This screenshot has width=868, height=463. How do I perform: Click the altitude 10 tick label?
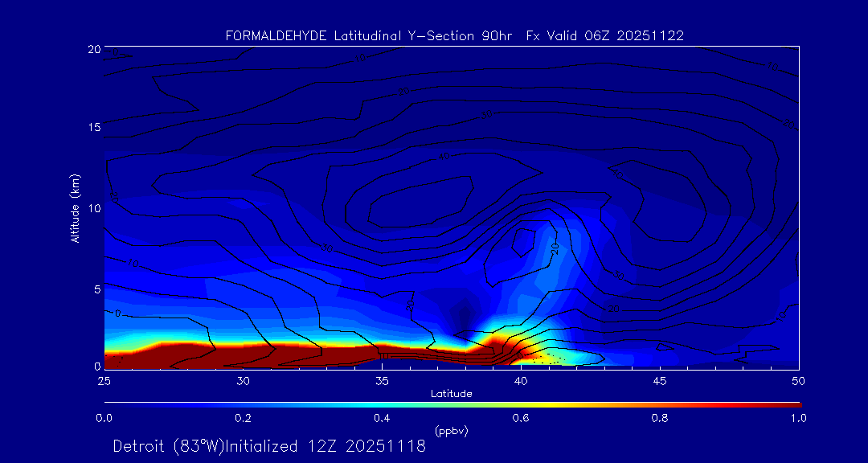93,208
